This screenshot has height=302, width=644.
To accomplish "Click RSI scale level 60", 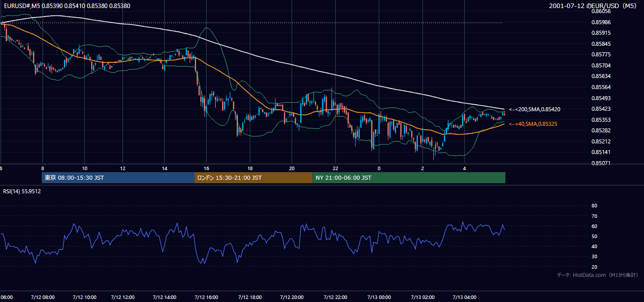I will click(x=594, y=226).
